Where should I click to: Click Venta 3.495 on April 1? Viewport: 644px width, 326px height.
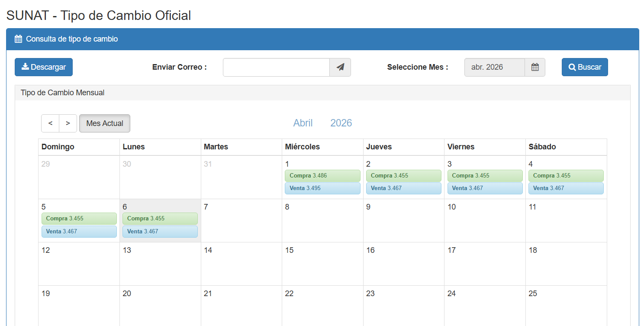click(x=322, y=188)
